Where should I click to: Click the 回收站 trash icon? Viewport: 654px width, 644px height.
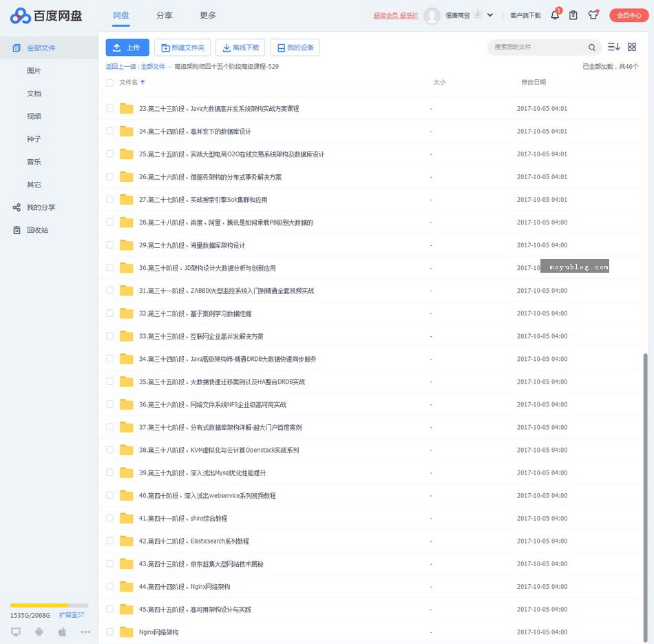(x=17, y=230)
